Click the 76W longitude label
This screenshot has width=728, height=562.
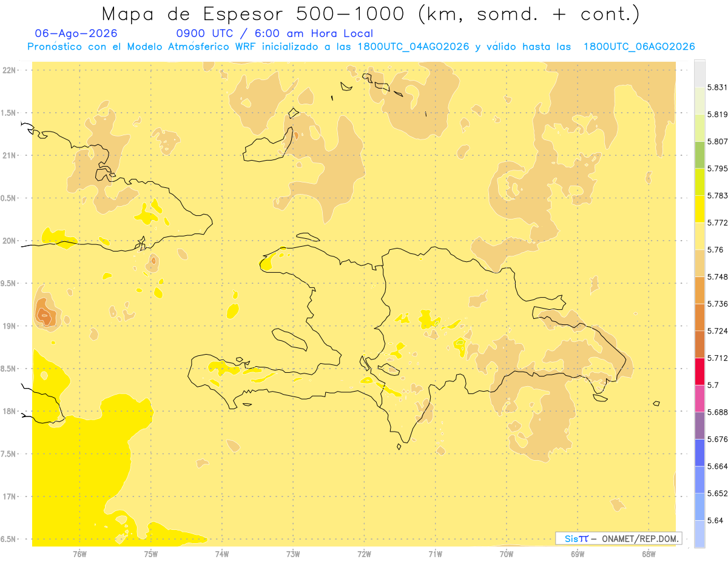(x=79, y=554)
